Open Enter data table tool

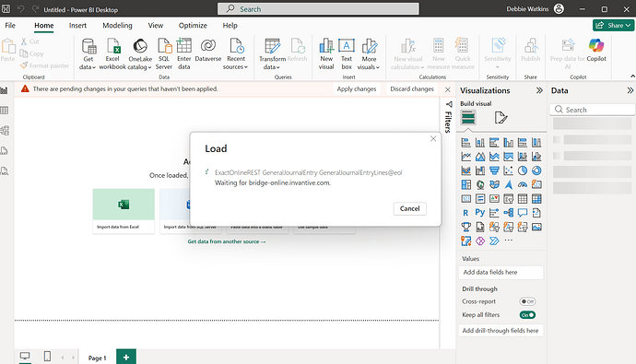point(183,54)
